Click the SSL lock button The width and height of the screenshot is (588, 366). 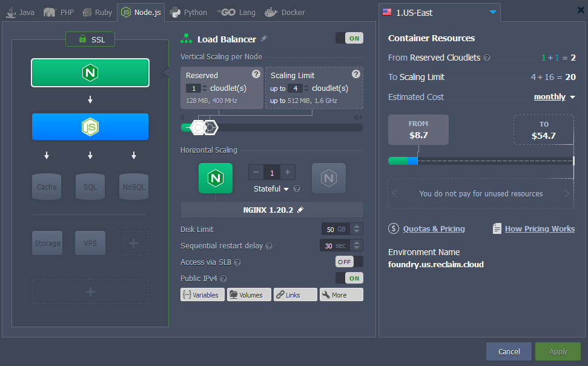click(90, 39)
